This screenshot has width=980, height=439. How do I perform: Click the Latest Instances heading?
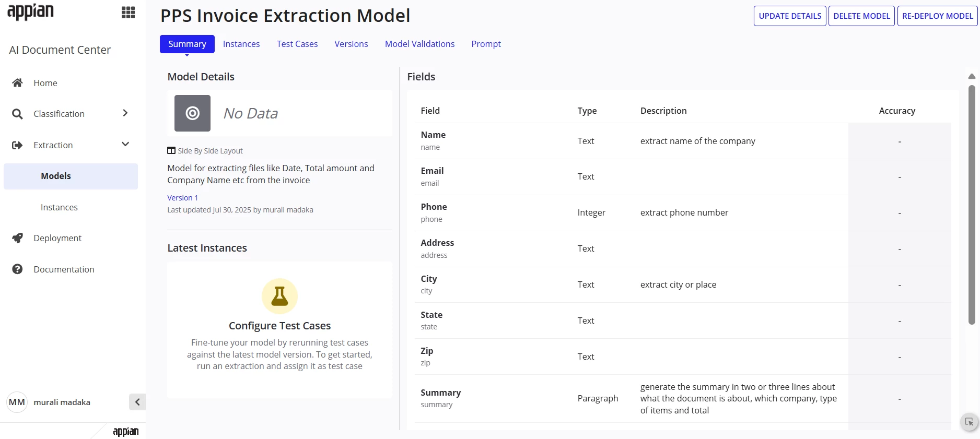(207, 248)
